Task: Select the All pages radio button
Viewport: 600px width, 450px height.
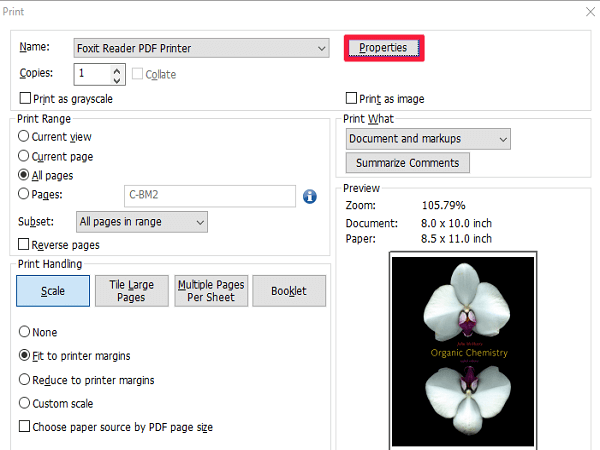Action: pos(24,175)
